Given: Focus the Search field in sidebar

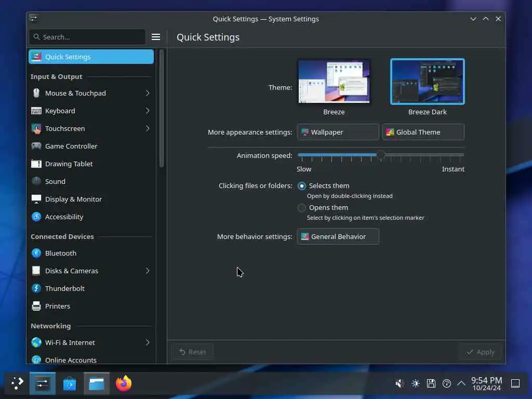Looking at the screenshot, I should 87,37.
